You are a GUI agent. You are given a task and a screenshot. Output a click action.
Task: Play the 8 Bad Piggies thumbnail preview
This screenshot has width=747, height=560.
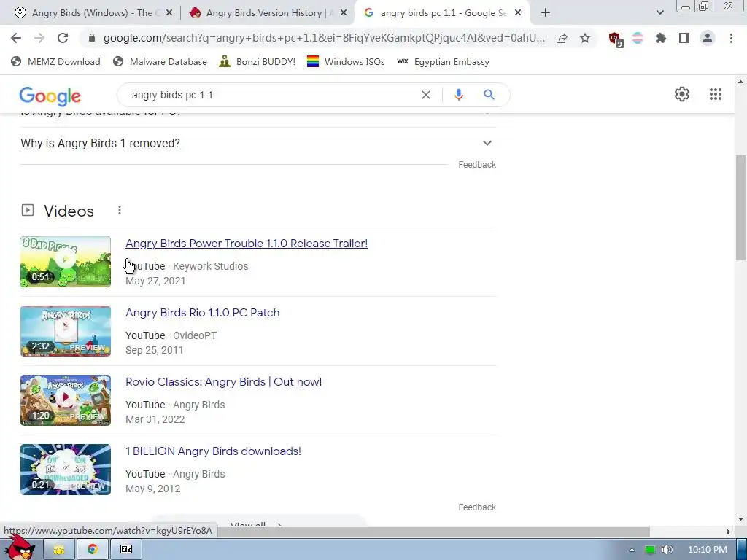click(66, 262)
